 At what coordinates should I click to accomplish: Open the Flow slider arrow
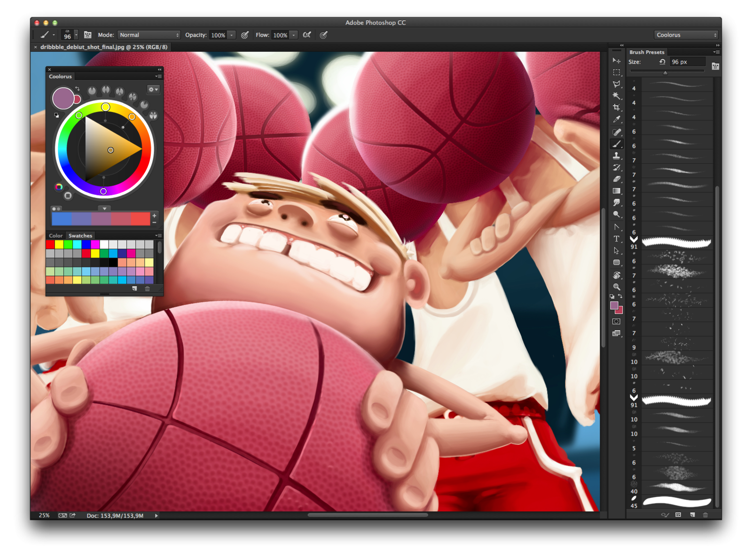coord(293,35)
